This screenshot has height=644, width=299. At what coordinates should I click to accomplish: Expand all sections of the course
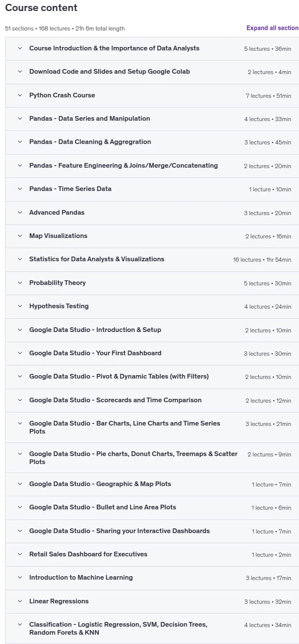pyautogui.click(x=272, y=28)
